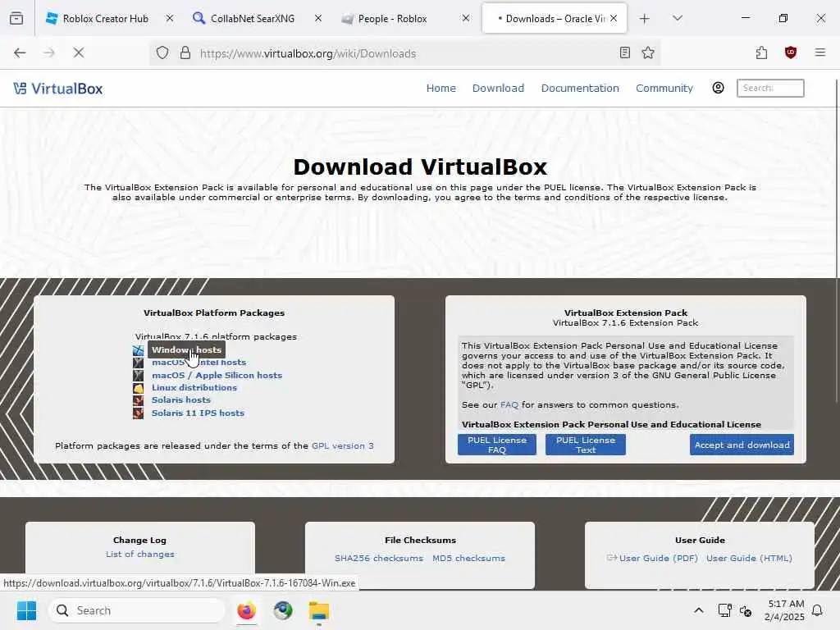Screen dimensions: 840x630
Task: Open the Home navigation link
Action: [441, 88]
